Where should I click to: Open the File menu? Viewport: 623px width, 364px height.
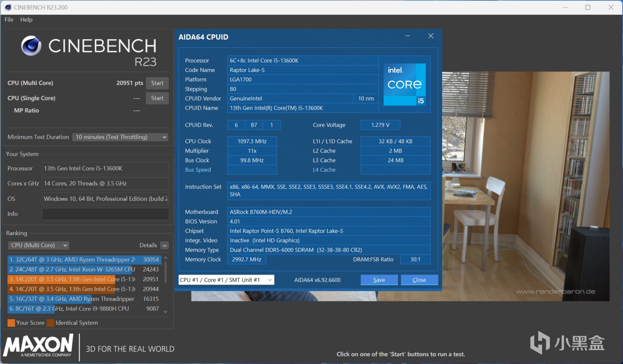[x=9, y=20]
